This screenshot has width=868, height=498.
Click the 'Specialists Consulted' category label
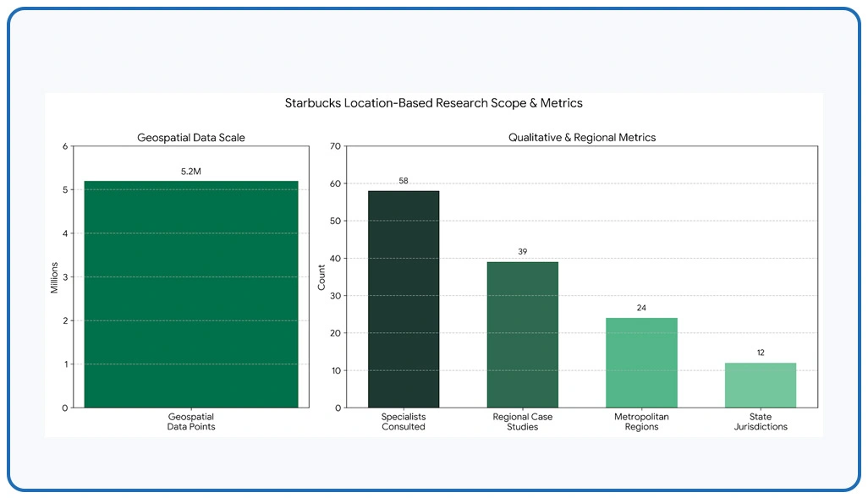click(404, 422)
